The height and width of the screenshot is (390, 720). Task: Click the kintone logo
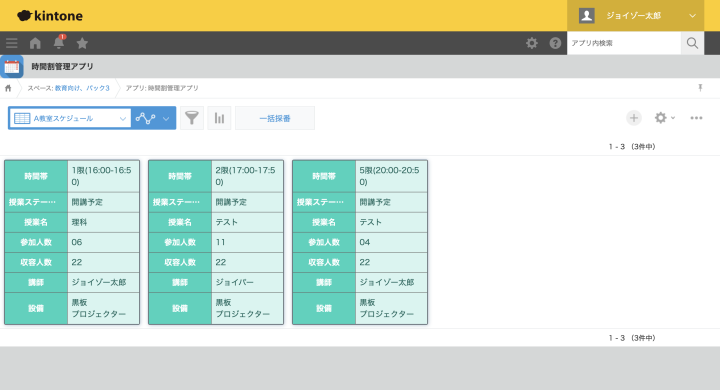[50, 16]
